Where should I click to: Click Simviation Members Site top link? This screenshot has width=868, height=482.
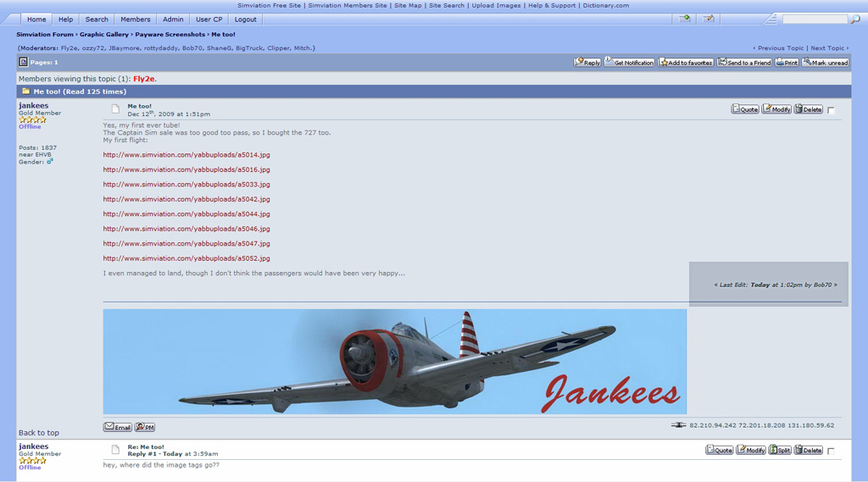348,6
